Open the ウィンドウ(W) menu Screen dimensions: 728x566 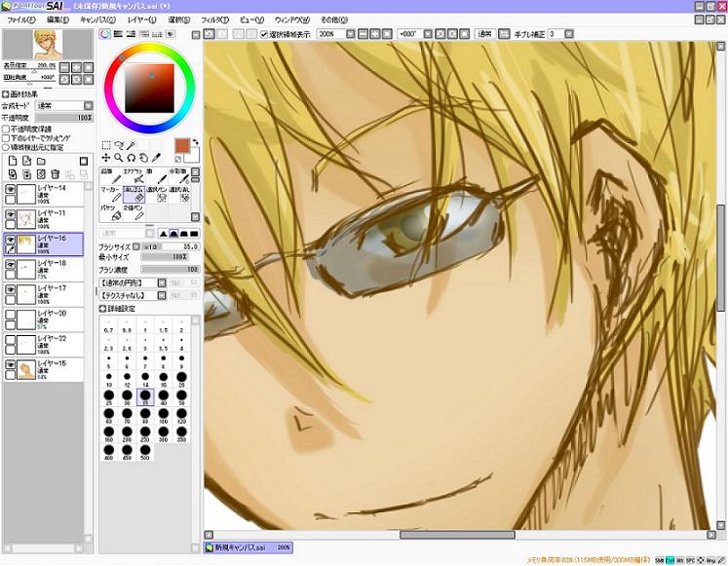point(292,19)
